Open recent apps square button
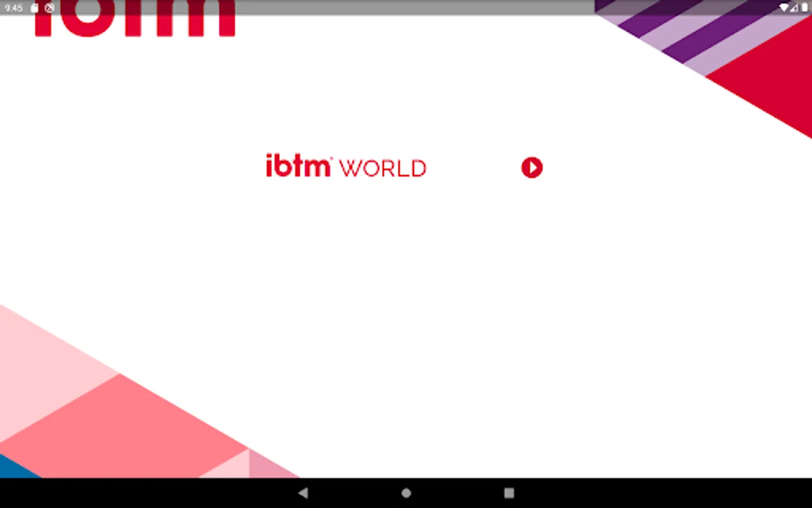The width and height of the screenshot is (812, 508). tap(509, 493)
